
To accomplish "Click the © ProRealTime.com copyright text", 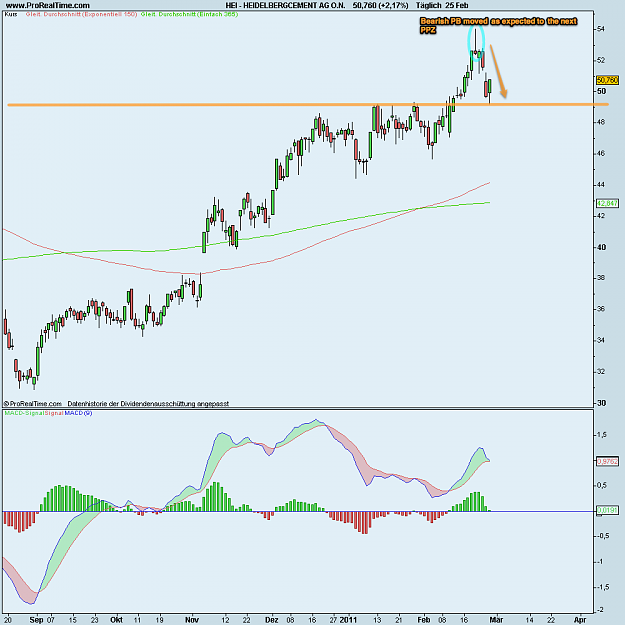I will click(33, 403).
